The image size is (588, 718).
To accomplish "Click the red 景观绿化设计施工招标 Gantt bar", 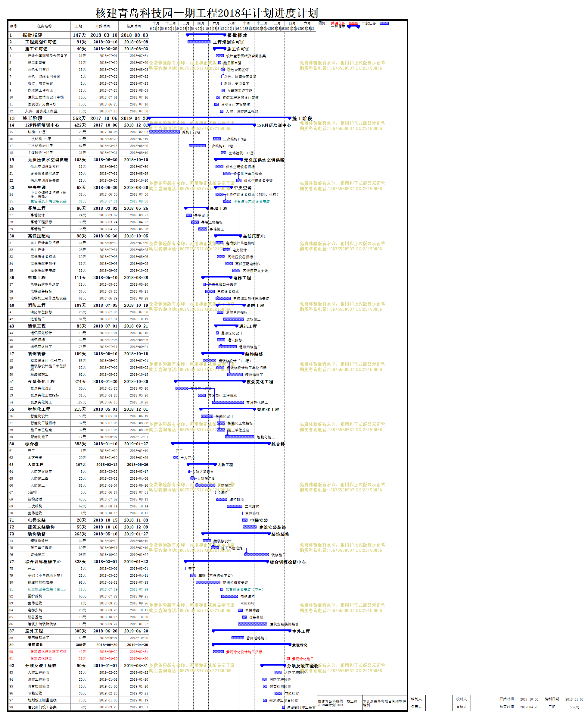I will (x=219, y=651).
